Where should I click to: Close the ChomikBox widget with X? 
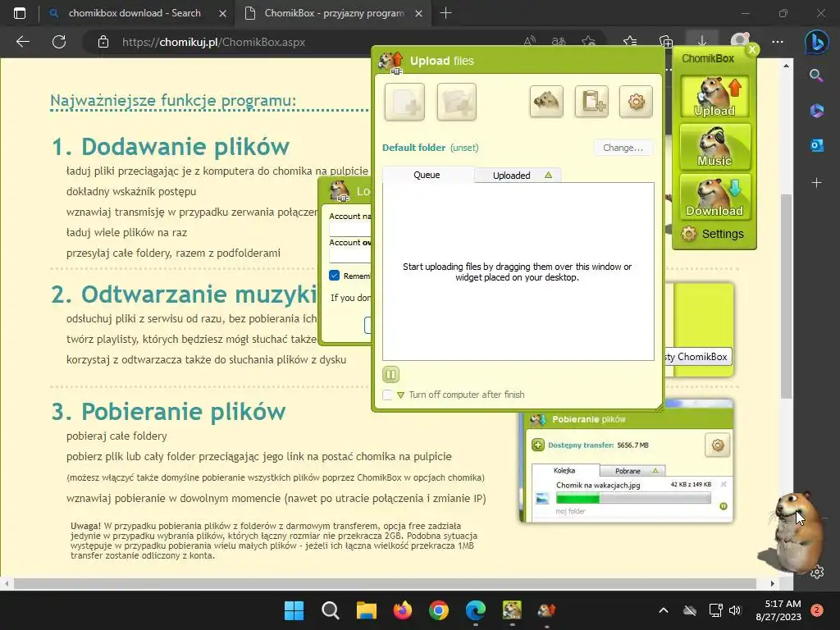tap(752, 50)
